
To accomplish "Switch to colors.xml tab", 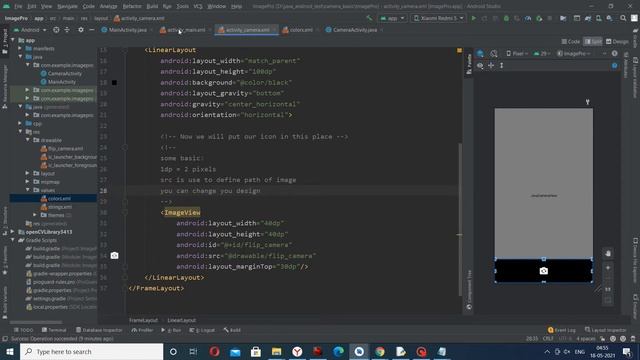I will pos(300,30).
